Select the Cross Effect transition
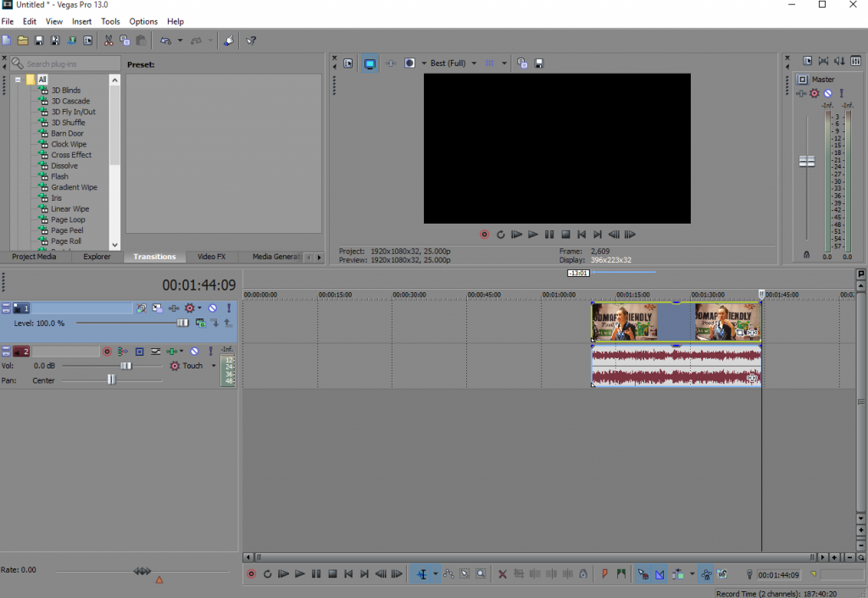The image size is (868, 598). (x=71, y=155)
